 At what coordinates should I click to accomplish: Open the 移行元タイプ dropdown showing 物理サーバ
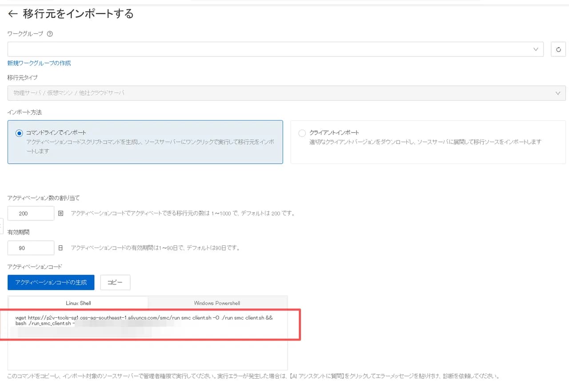pyautogui.click(x=287, y=93)
